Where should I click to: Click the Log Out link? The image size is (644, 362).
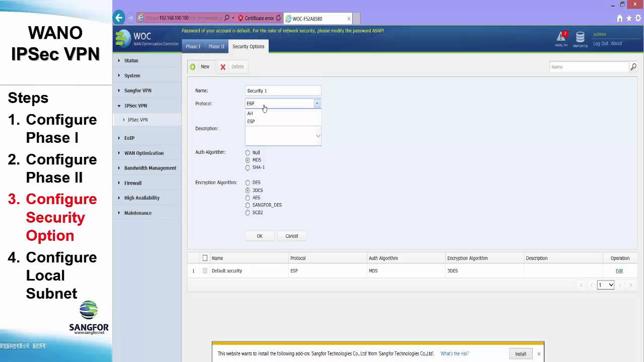tap(601, 43)
